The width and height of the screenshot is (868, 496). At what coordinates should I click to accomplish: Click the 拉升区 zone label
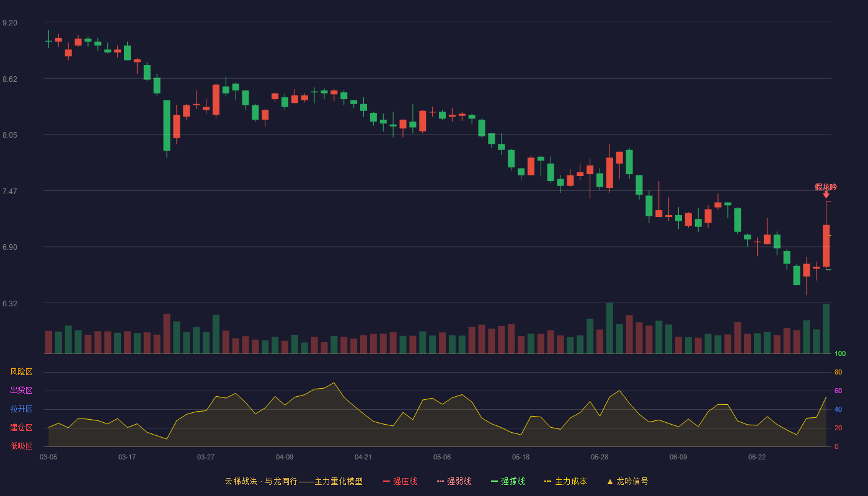tap(21, 409)
